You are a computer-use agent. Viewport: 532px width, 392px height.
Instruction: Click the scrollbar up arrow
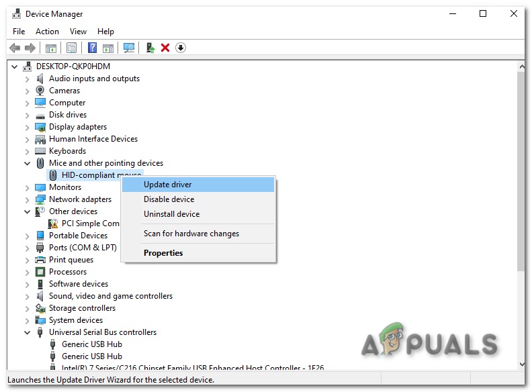pos(521,67)
